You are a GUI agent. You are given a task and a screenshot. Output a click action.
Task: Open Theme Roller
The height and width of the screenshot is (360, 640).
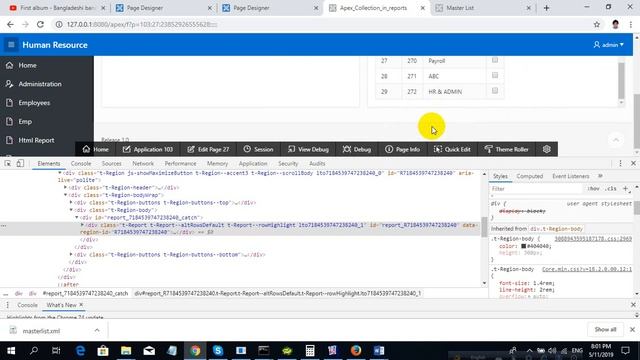tap(506, 149)
